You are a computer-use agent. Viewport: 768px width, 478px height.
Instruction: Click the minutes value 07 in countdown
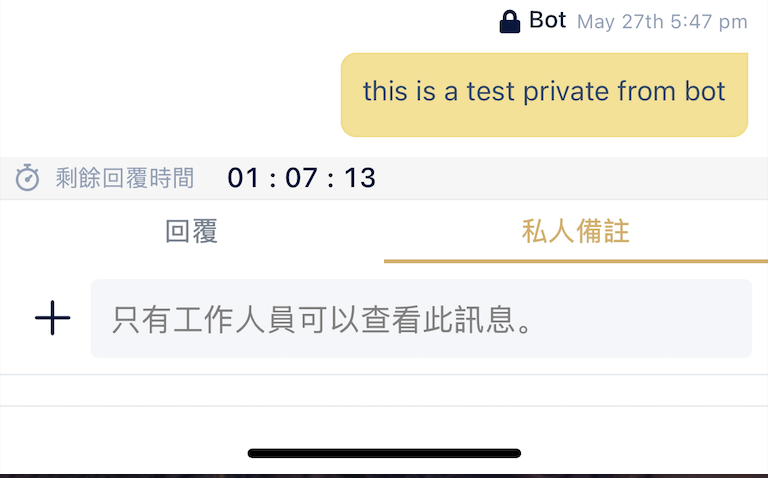(301, 179)
